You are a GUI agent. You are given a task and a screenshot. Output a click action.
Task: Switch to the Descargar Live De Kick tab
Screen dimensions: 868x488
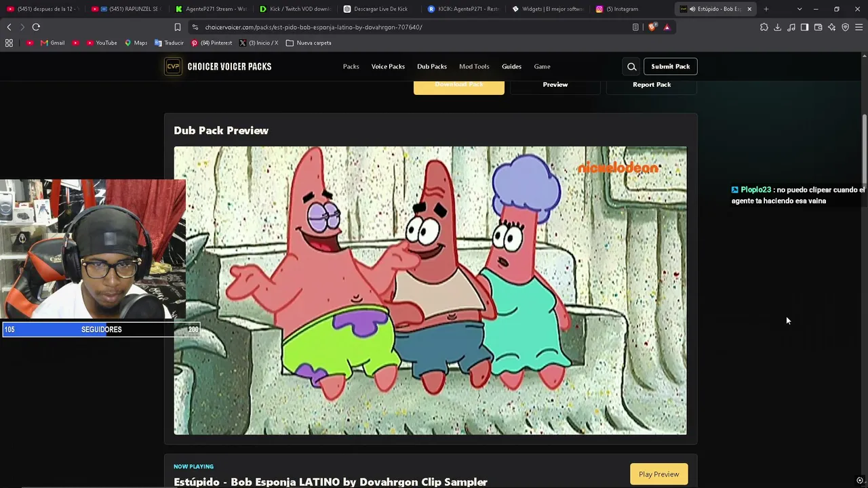pos(380,9)
